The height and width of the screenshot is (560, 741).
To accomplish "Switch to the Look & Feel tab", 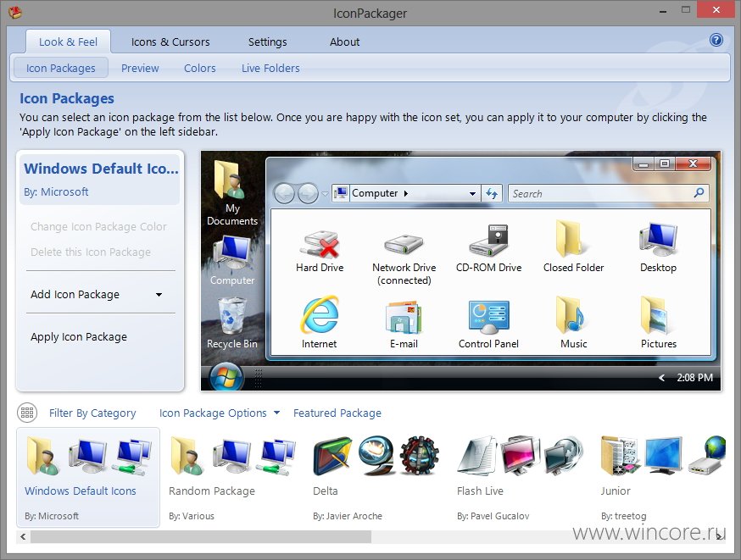I will (x=68, y=42).
